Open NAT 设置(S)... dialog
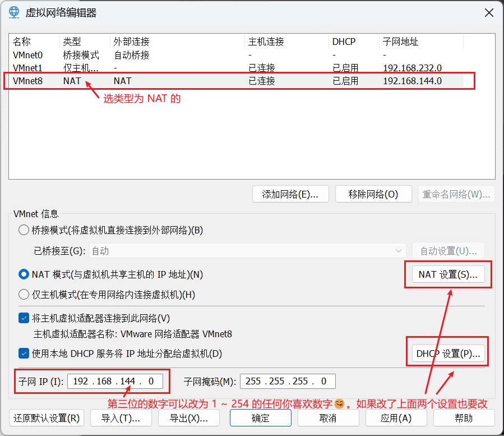 click(448, 274)
